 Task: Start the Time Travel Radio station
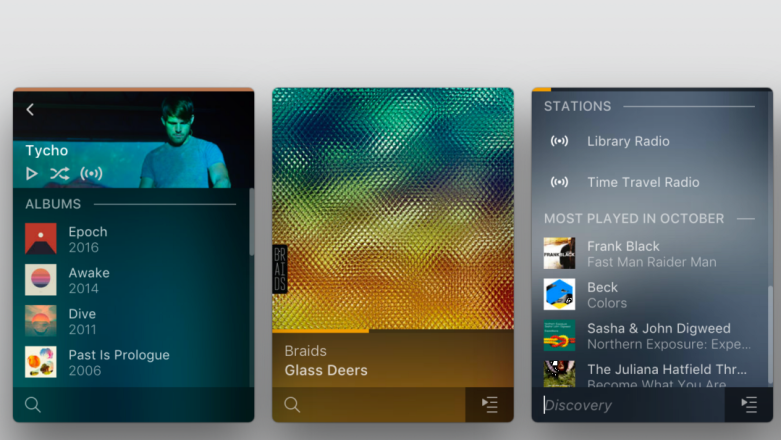click(x=643, y=182)
